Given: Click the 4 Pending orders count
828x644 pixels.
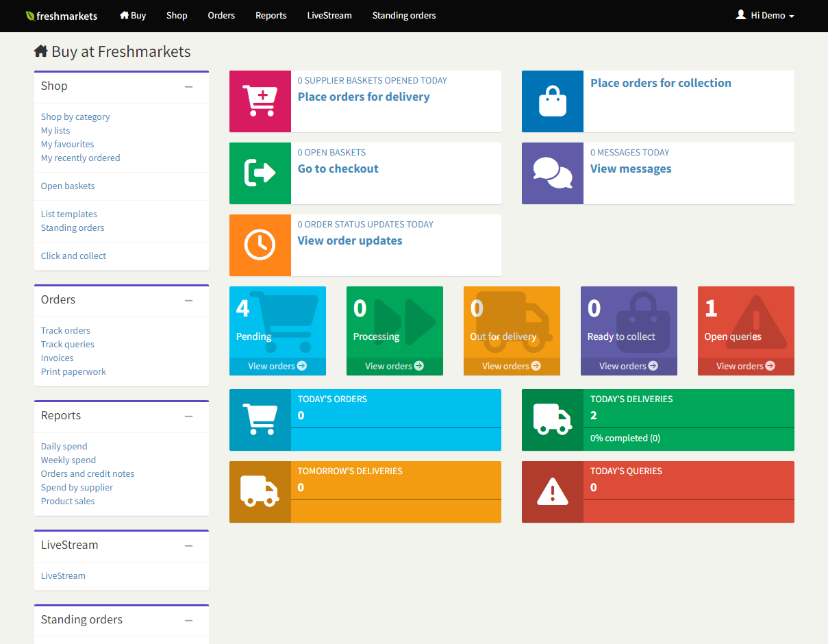Looking at the screenshot, I should 242,308.
